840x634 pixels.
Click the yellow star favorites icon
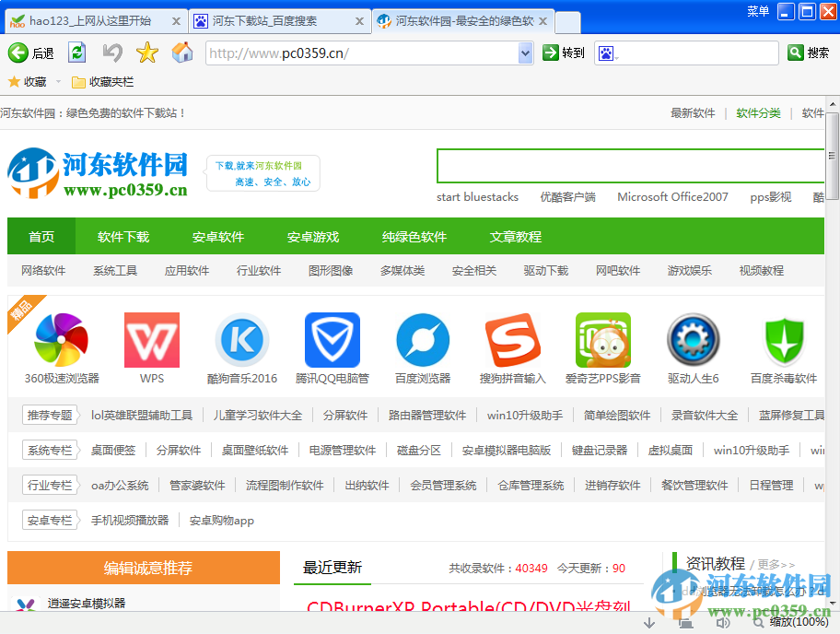pyautogui.click(x=146, y=53)
